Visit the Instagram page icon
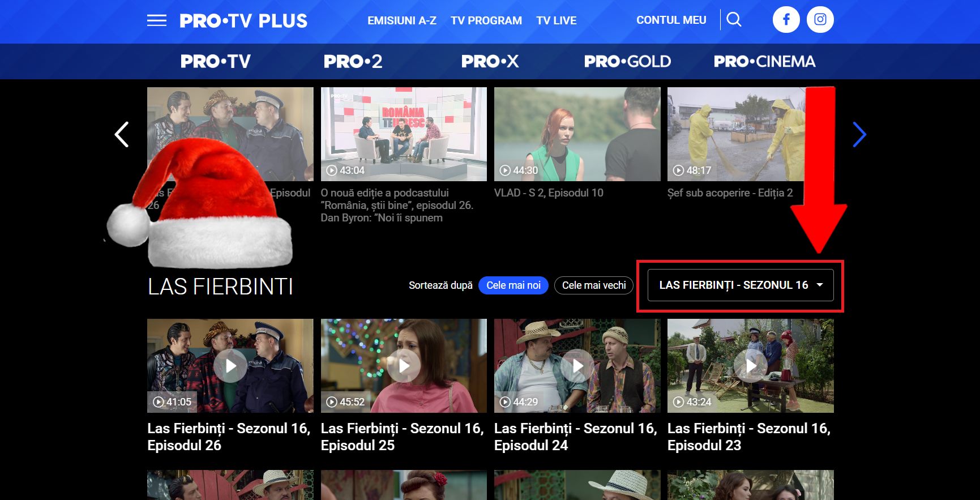980x500 pixels. (820, 19)
